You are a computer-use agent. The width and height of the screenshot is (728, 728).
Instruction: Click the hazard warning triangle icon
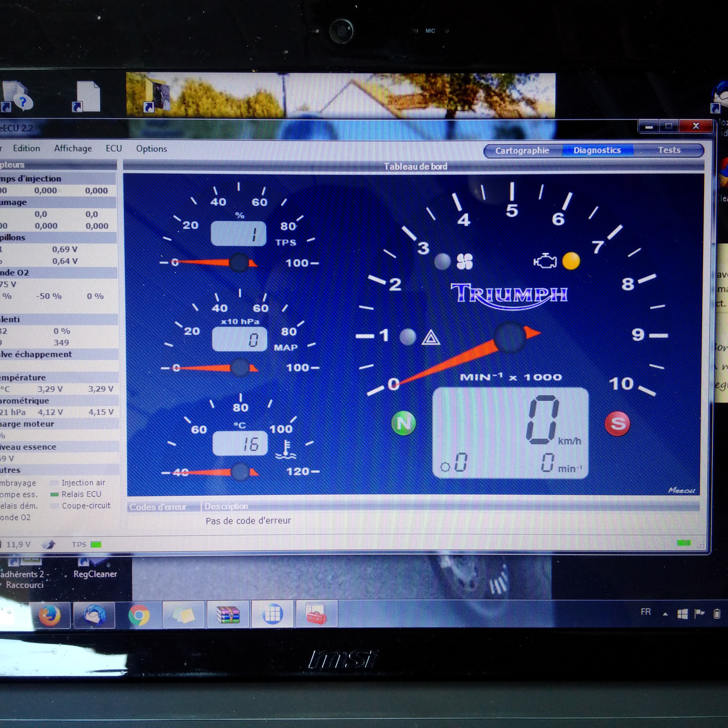click(x=431, y=338)
